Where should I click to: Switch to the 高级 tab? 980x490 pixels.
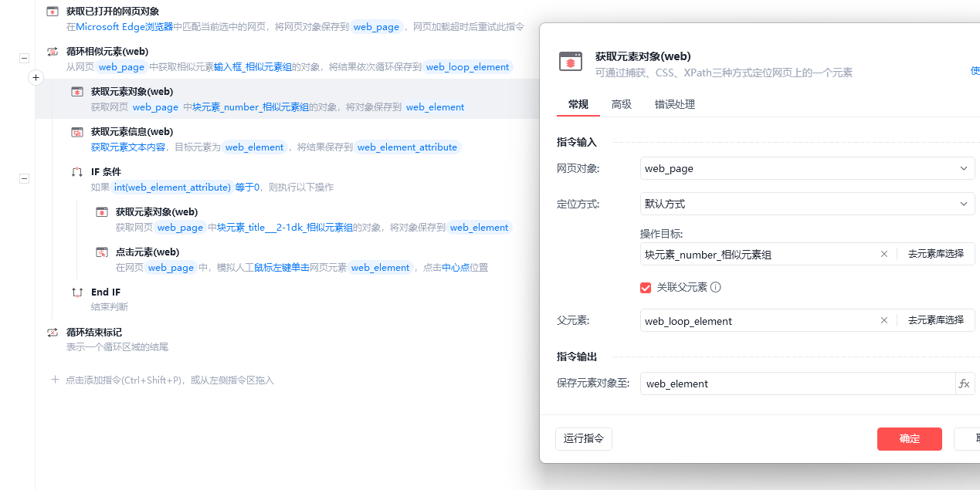(622, 104)
